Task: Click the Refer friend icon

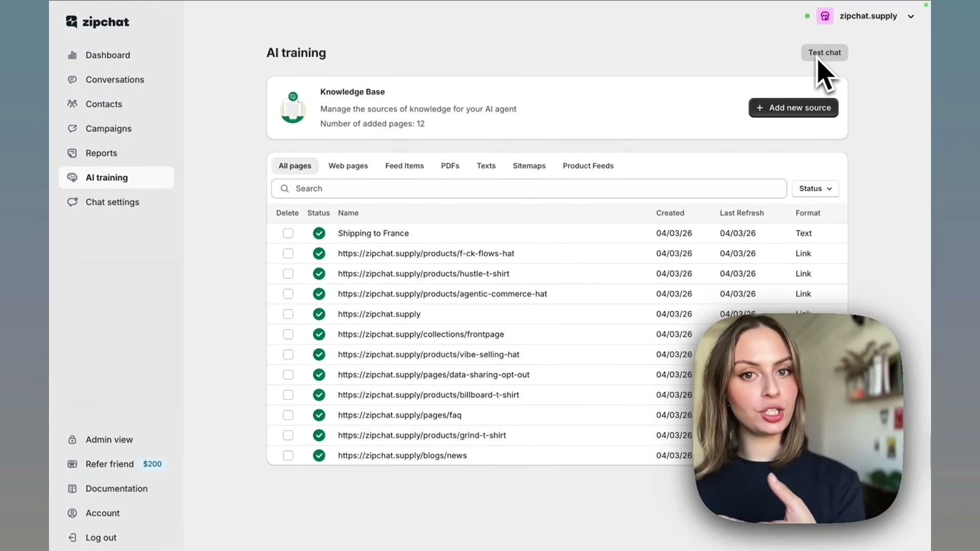Action: 72,464
